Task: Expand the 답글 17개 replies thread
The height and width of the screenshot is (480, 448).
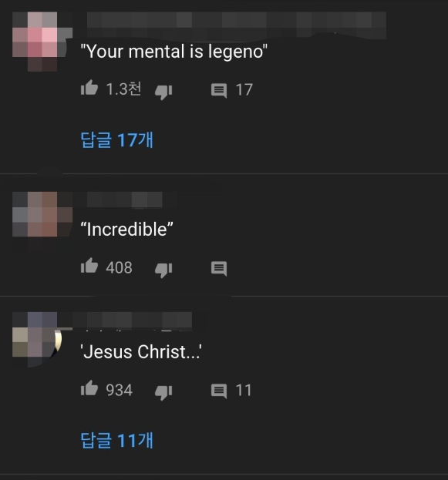Action: 116,140
